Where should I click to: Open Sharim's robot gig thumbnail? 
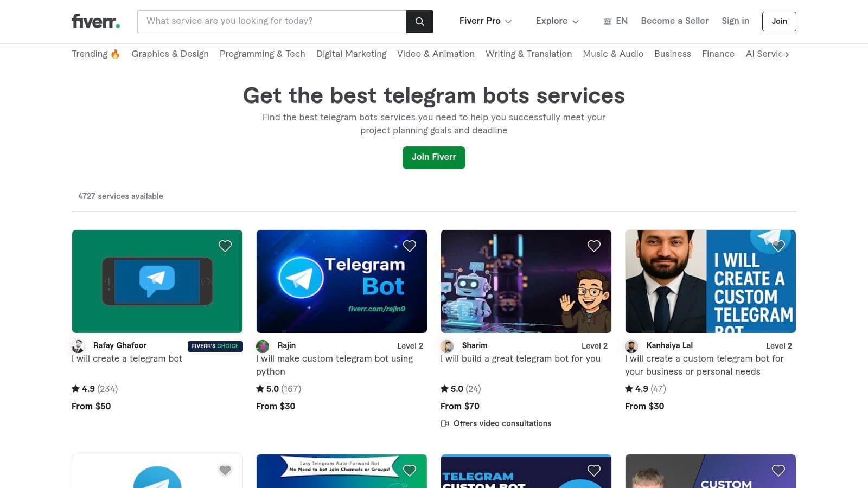point(526,281)
